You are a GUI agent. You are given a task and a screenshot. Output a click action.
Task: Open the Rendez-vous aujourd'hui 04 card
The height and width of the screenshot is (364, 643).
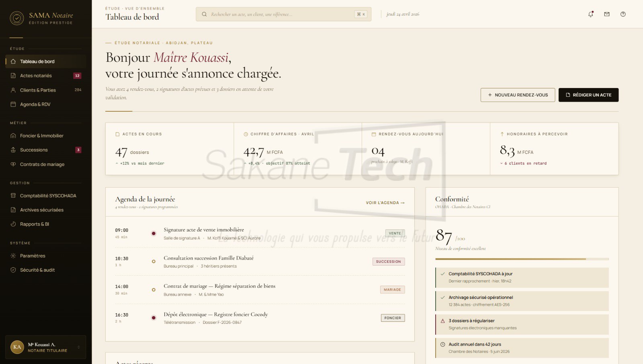click(x=426, y=149)
